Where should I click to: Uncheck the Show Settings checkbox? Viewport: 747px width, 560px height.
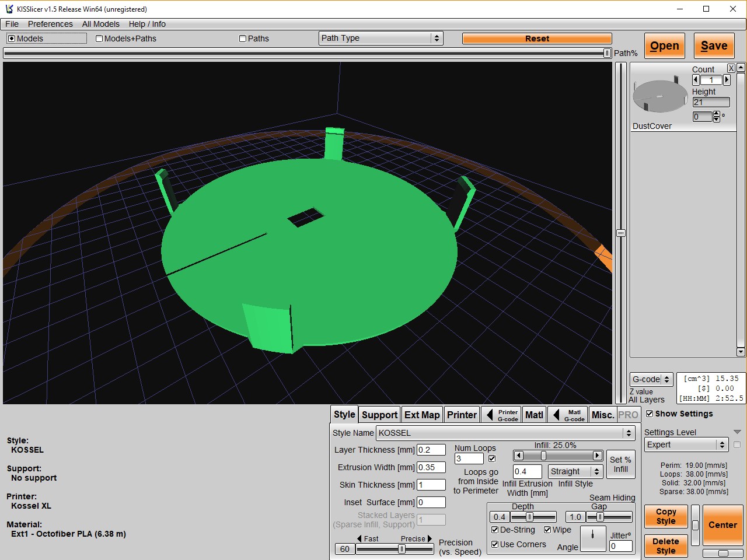pos(650,414)
